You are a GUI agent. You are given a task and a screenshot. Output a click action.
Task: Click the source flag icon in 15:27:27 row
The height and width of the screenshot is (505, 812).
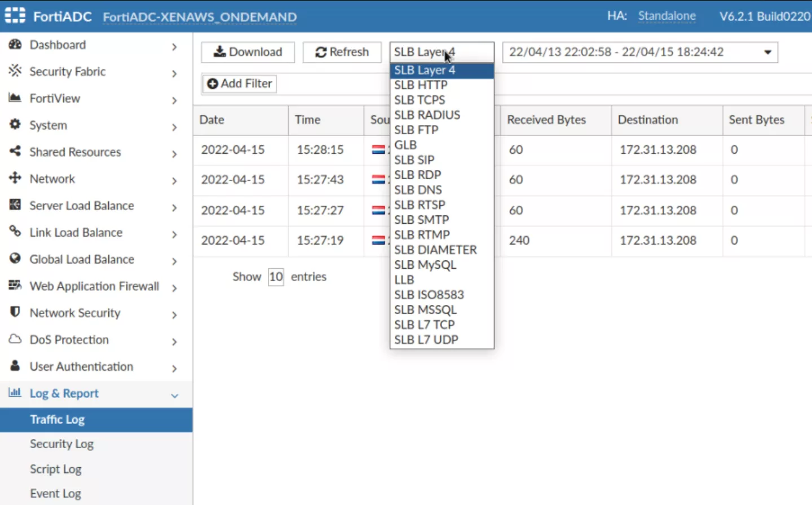[x=379, y=210]
